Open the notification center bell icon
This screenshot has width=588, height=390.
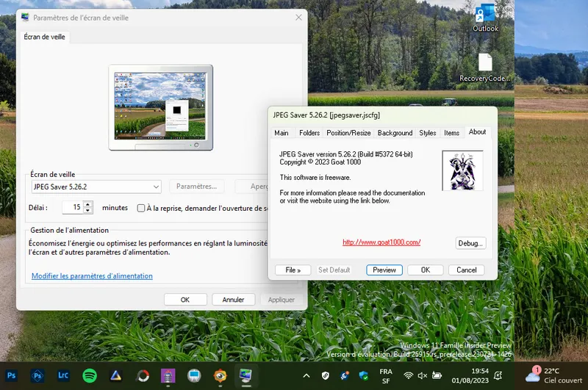498,375
